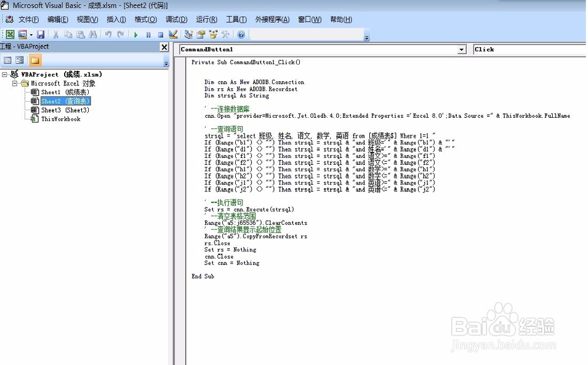Open the Click procedure combo box
Viewport: 588px width, 365px height.
530,49
